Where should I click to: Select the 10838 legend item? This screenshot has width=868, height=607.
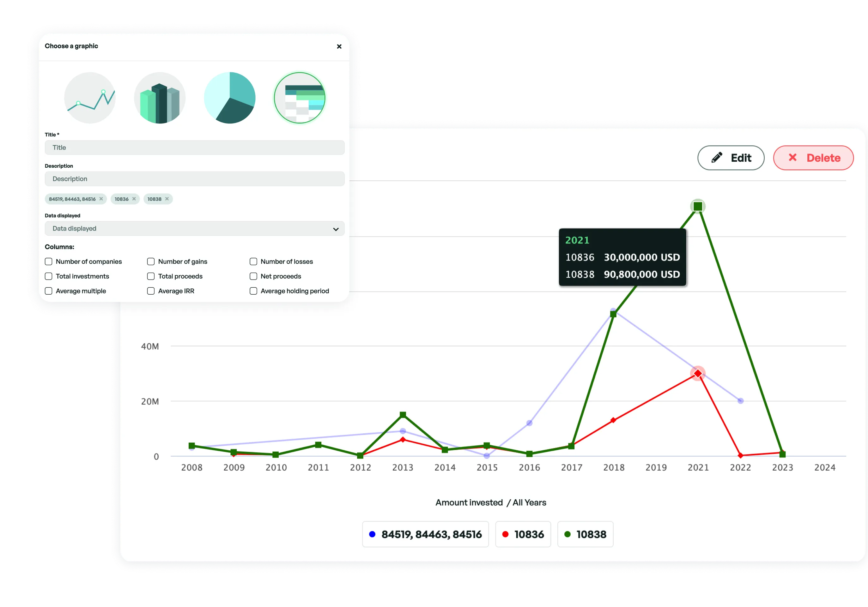click(585, 534)
